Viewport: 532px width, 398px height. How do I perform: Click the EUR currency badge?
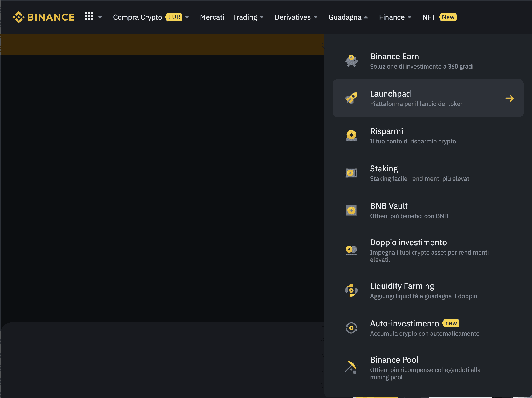[174, 17]
